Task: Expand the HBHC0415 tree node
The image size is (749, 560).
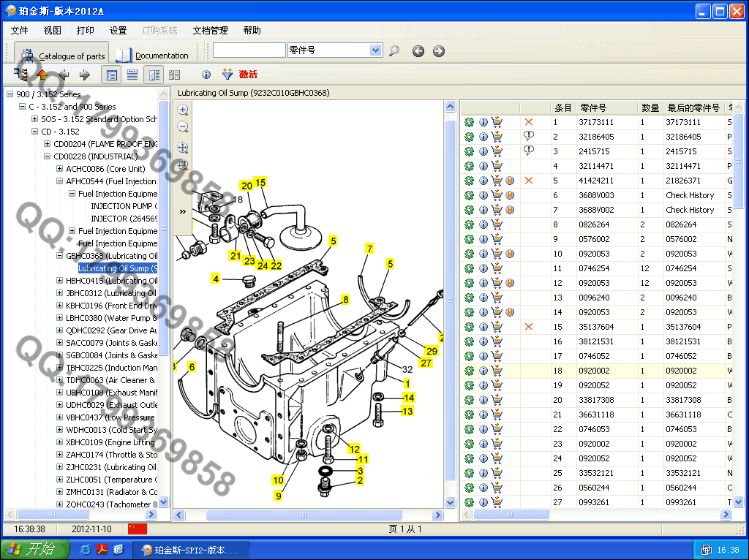Action: tap(60, 281)
